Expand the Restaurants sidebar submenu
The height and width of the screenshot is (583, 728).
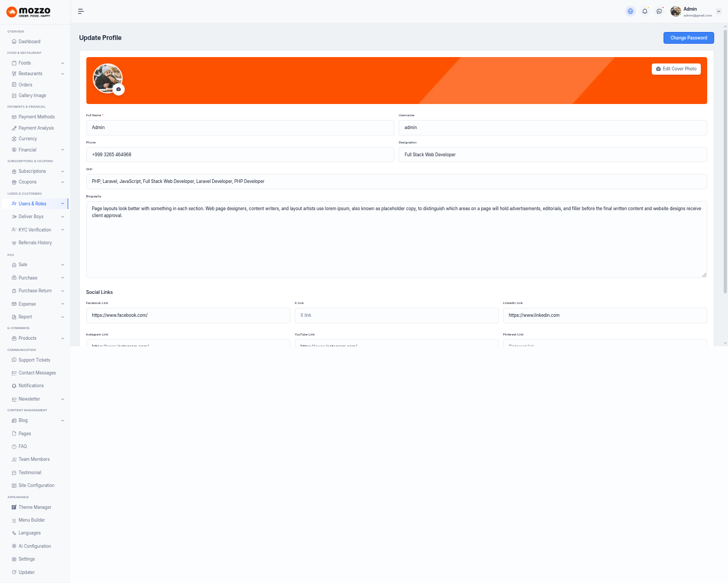pos(62,74)
